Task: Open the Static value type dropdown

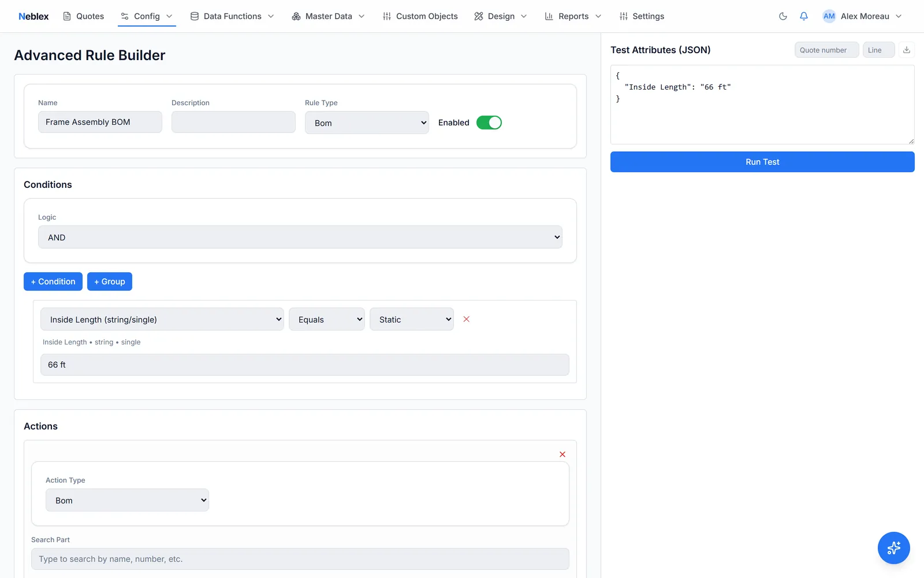Action: pos(412,319)
